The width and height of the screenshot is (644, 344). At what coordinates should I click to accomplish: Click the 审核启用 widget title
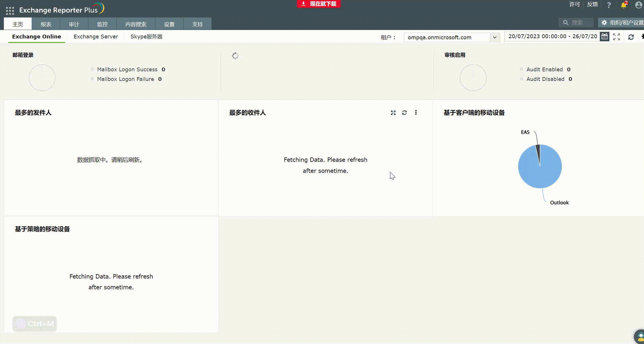[x=455, y=55]
